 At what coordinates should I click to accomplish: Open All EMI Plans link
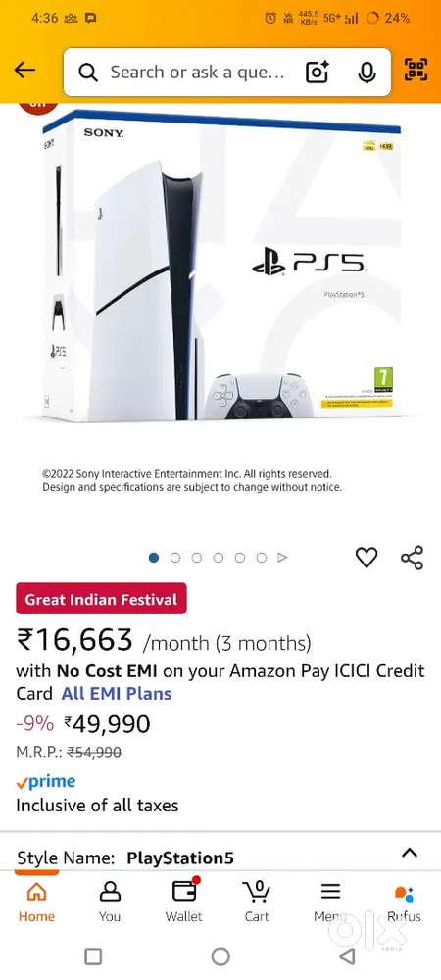point(117,693)
